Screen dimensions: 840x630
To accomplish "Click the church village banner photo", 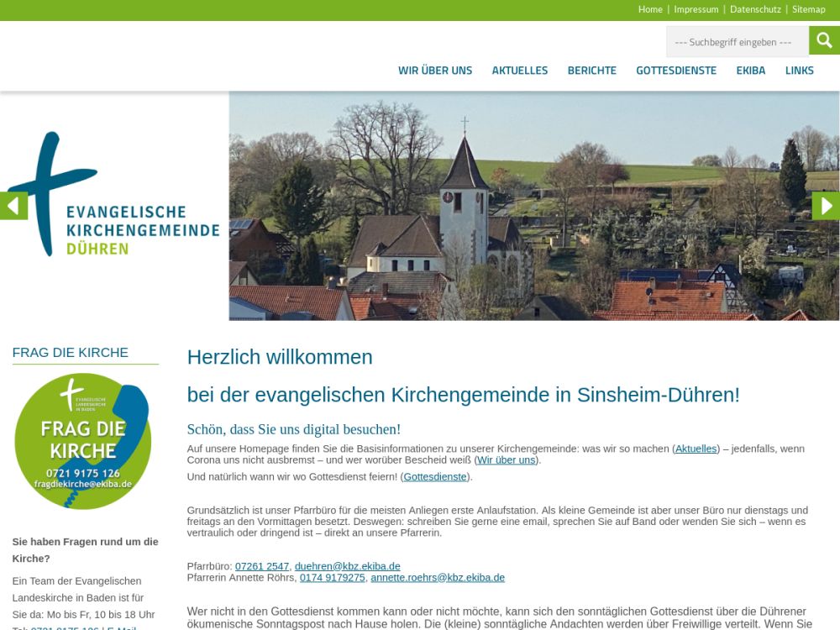I will (533, 206).
